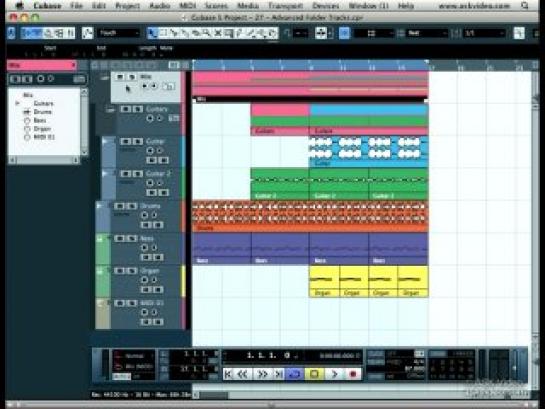Solo the Drums track
This screenshot has width=545, height=409.
[131, 206]
